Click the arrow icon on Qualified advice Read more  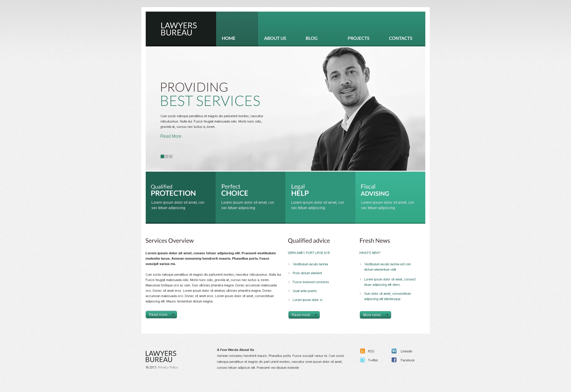pos(316,315)
